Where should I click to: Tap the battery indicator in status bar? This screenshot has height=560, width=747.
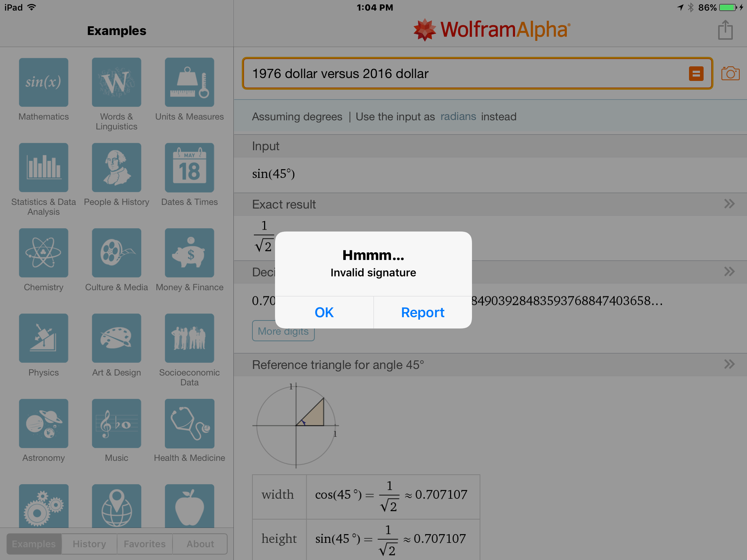728,7
